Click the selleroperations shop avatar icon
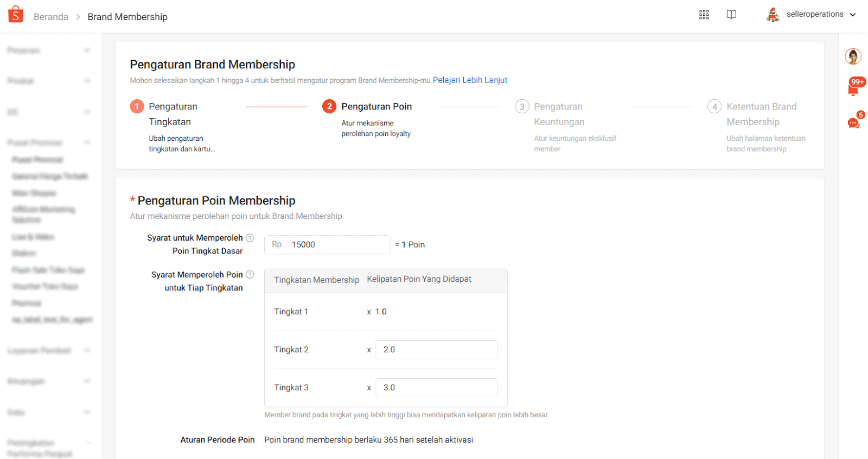Viewport: 868px width, 459px height. click(773, 15)
